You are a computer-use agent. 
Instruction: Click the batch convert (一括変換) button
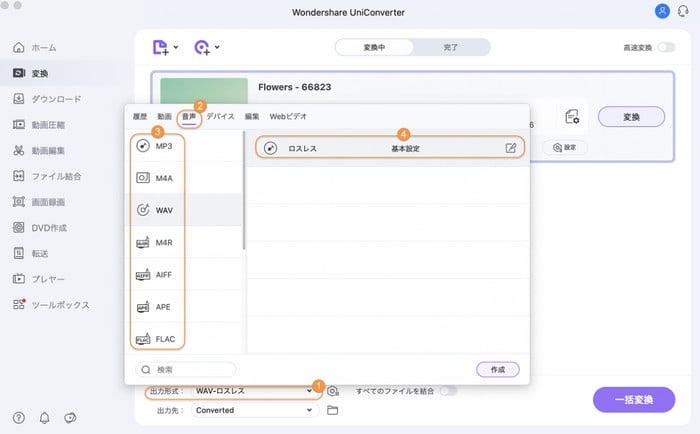click(x=634, y=400)
